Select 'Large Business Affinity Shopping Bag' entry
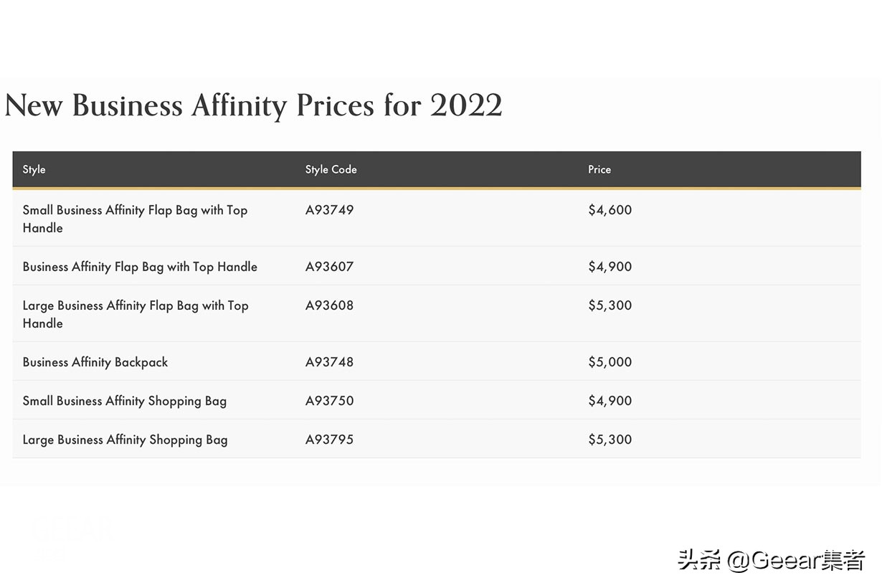Screen dimensions: 882x588 pyautogui.click(x=125, y=440)
